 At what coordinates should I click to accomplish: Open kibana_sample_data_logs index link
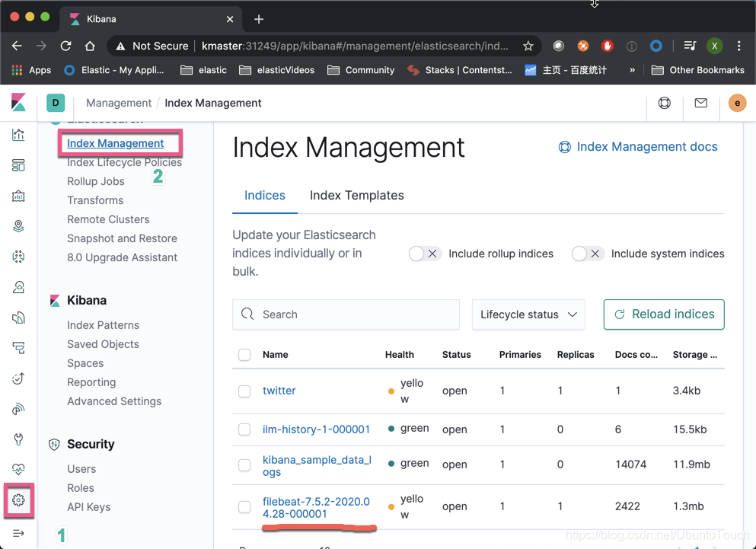(317, 466)
